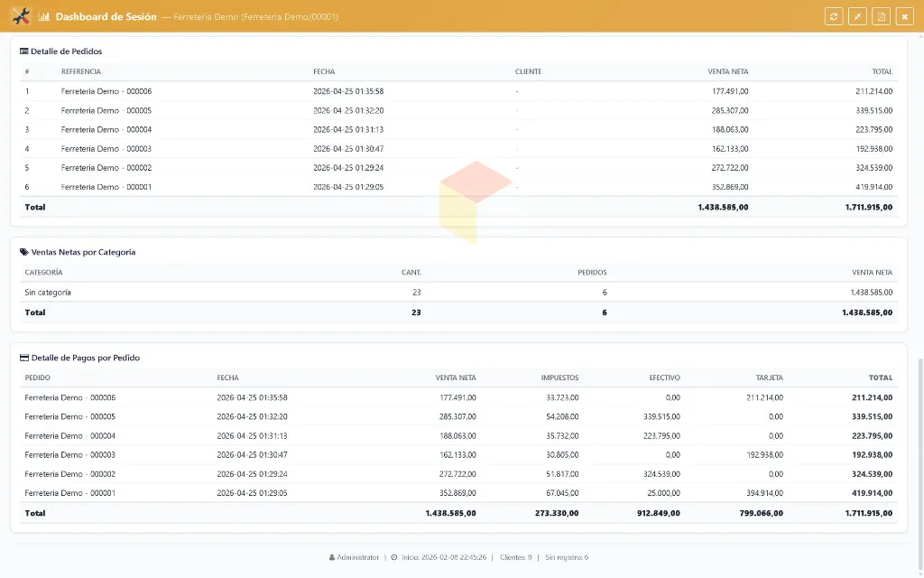The image size is (924, 578).
Task: Click the bar chart icon beside Dashboard title
Action: pos(43,16)
